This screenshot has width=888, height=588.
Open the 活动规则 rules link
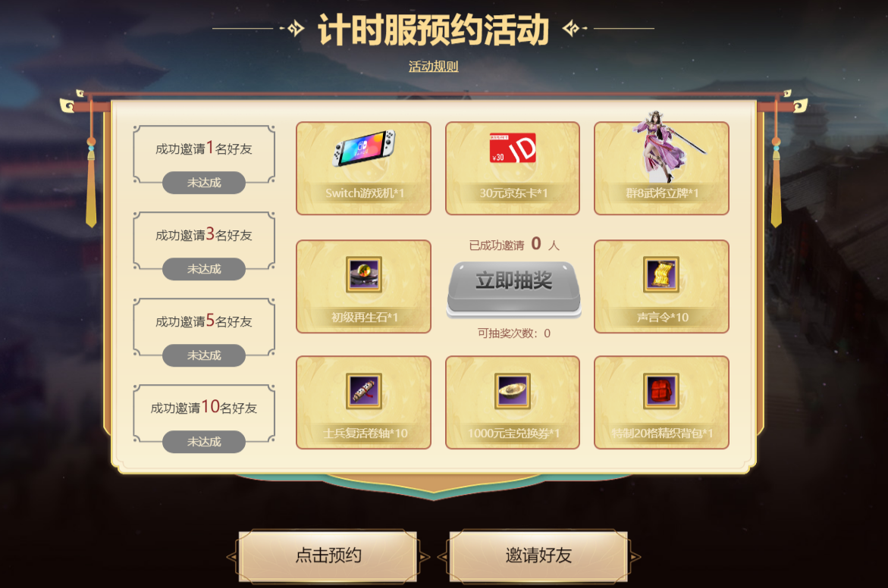click(x=433, y=66)
